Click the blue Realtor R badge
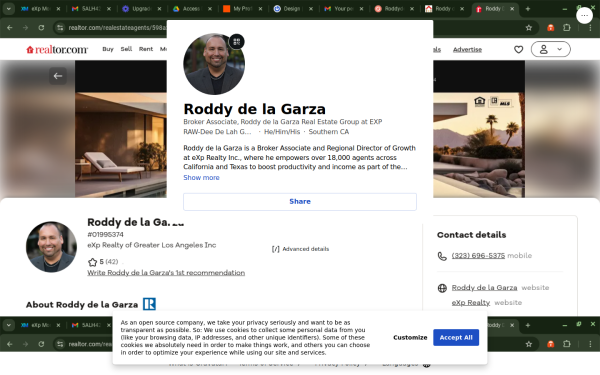The image size is (600, 375). tap(149, 304)
